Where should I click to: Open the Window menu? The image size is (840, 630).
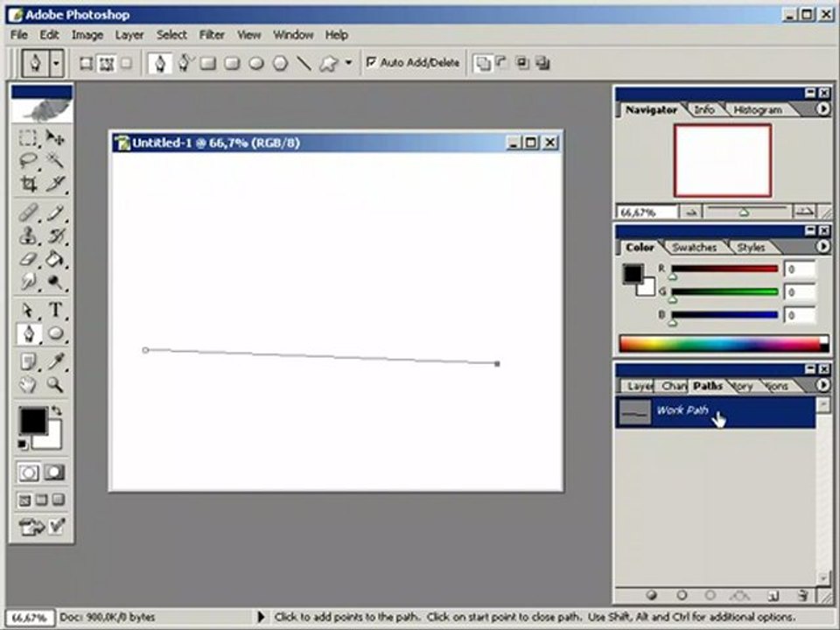pyautogui.click(x=293, y=35)
